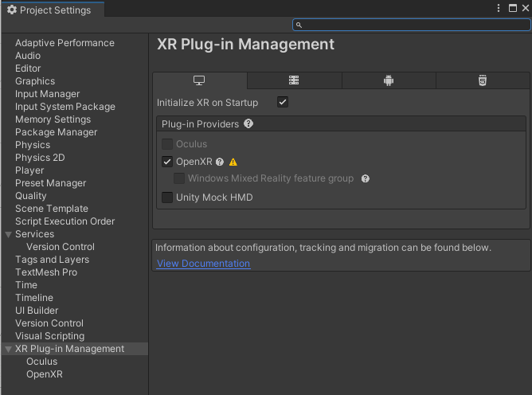The width and height of the screenshot is (532, 395).
Task: Collapse the XR Plug-in Management tree arrow
Action: (x=9, y=349)
